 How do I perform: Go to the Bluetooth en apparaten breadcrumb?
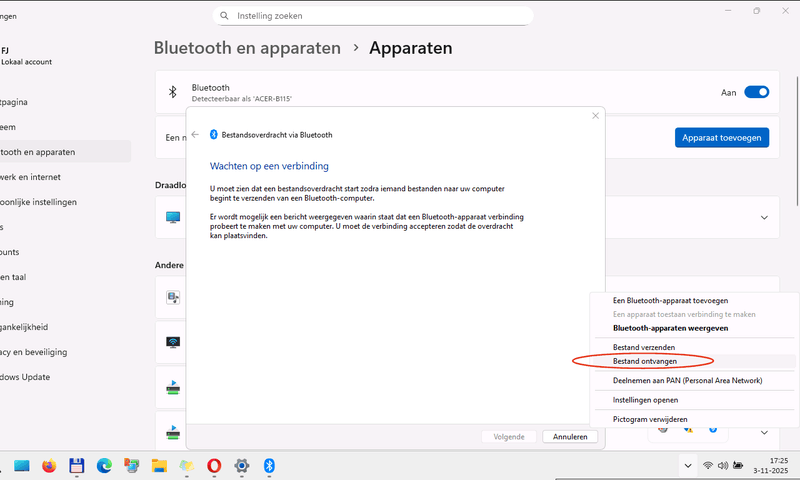tap(247, 48)
